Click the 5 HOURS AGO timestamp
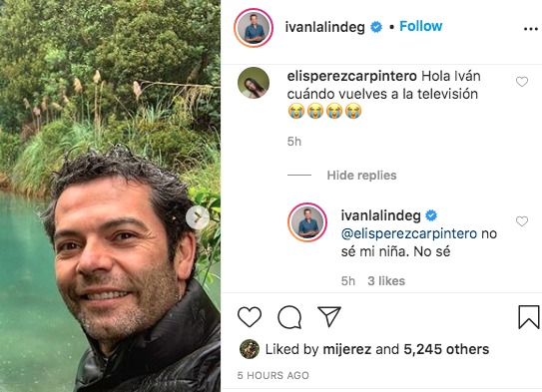Viewport: 542px width, 392px height. click(x=273, y=375)
